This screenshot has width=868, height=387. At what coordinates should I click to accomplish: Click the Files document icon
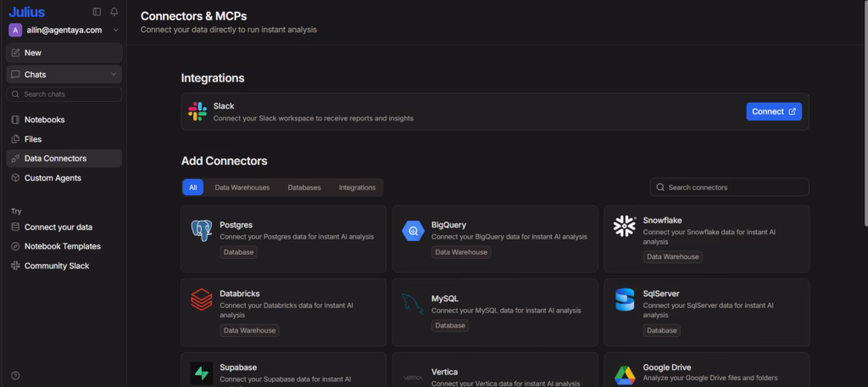15,139
